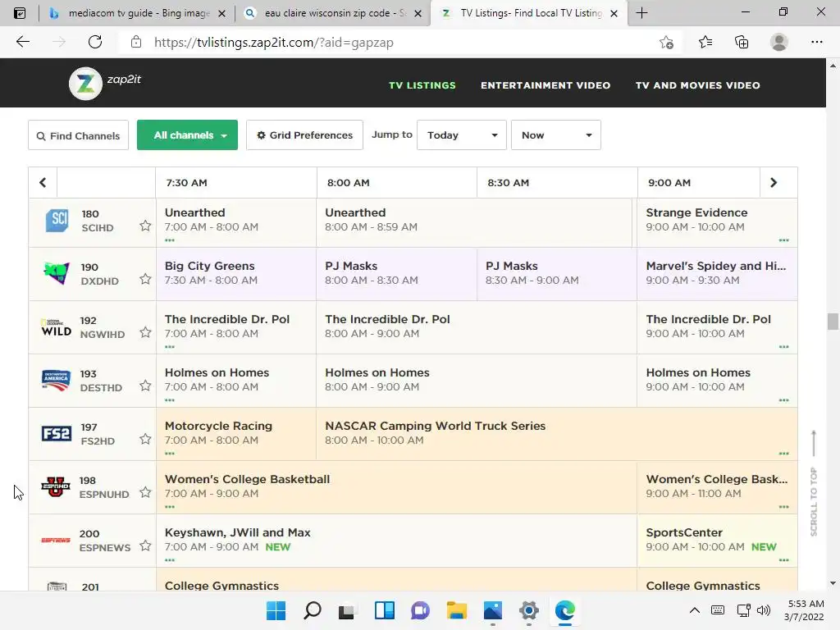Viewport: 840px width, 630px height.
Task: Expand the Today day dropdown
Action: click(x=461, y=135)
